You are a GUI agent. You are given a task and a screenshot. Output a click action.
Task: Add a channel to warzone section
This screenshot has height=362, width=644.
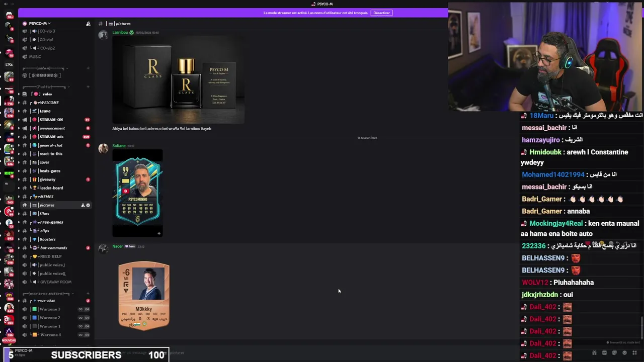pos(88,294)
